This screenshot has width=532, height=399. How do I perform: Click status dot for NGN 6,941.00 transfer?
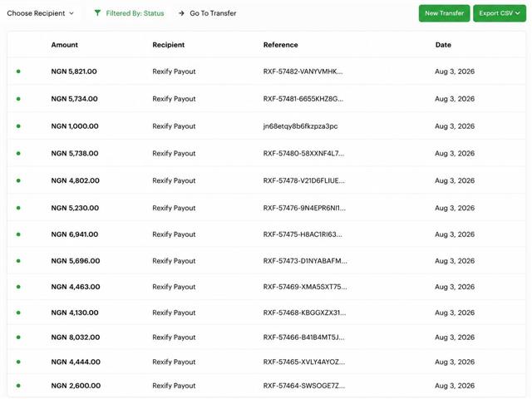point(18,234)
